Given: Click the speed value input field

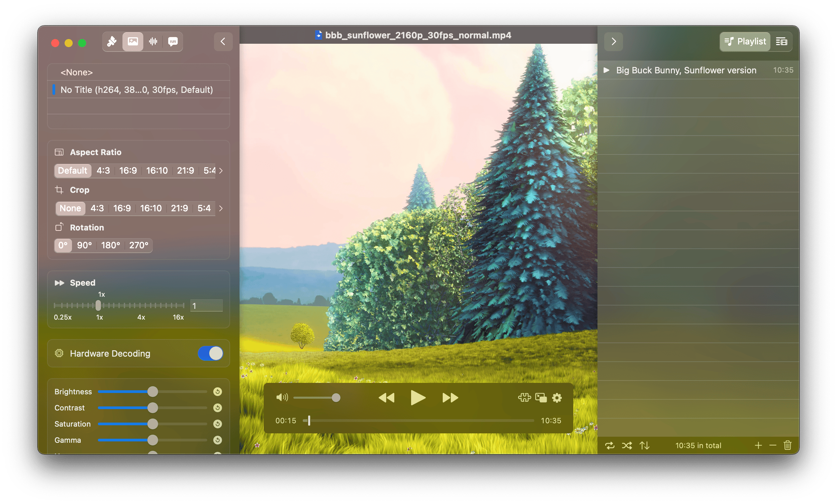Looking at the screenshot, I should coord(207,305).
